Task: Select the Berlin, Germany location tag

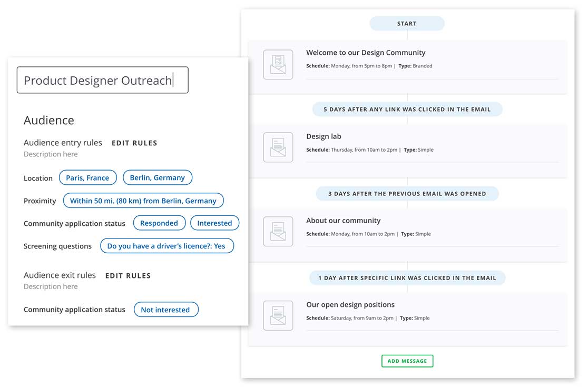Action: coord(157,178)
